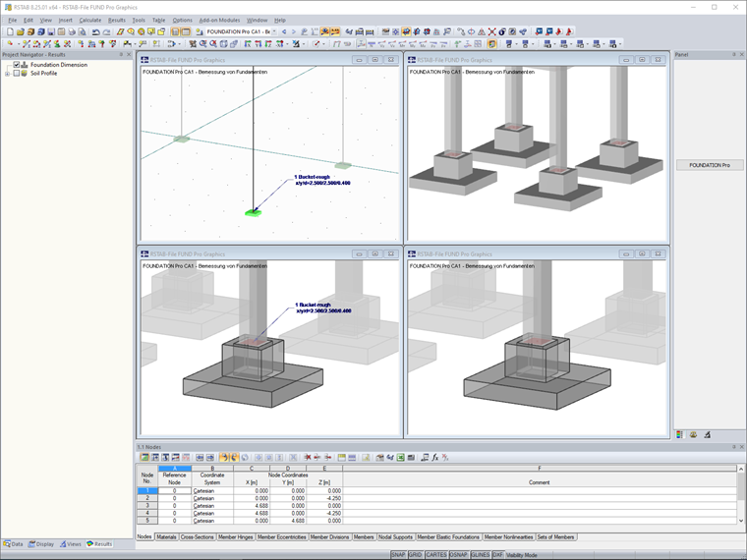Viewport: 747px width, 560px height.
Task: Switch to the Display navigator tab
Action: (x=43, y=543)
